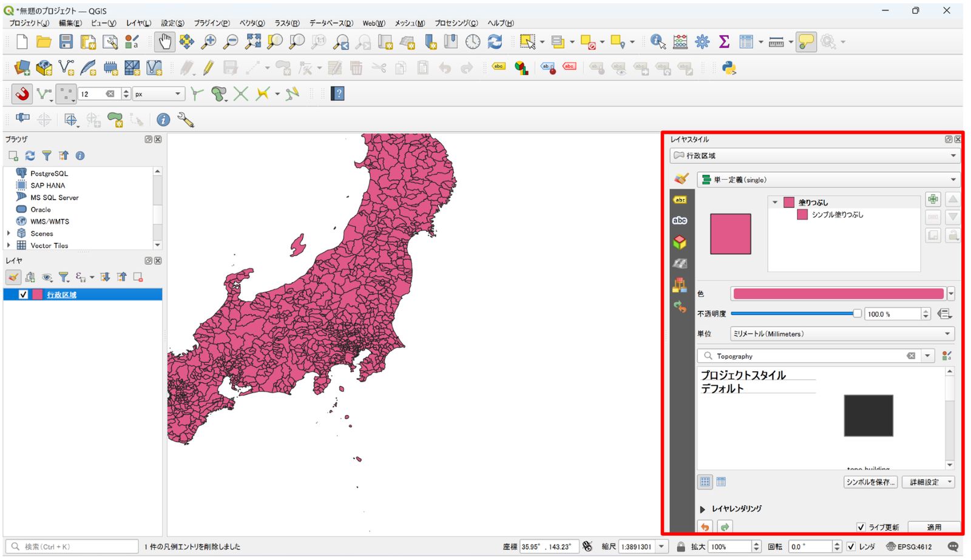Click the blue help question-mark icon
The height and width of the screenshot is (560, 971).
coord(338,93)
